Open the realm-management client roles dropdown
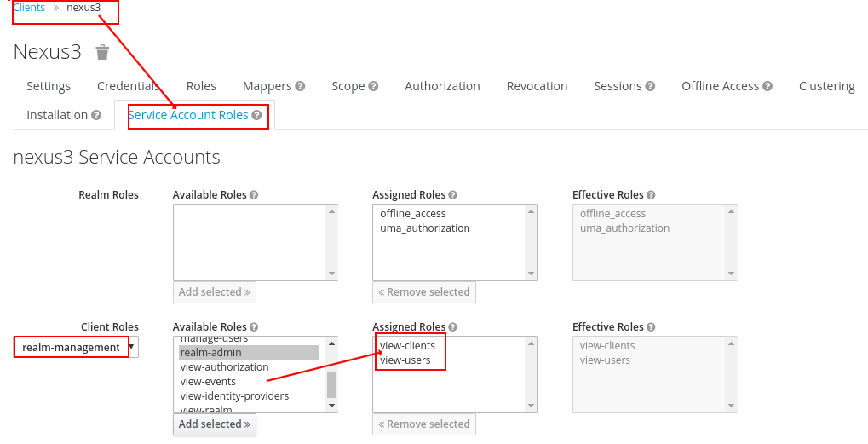The image size is (868, 444). pyautogui.click(x=76, y=347)
